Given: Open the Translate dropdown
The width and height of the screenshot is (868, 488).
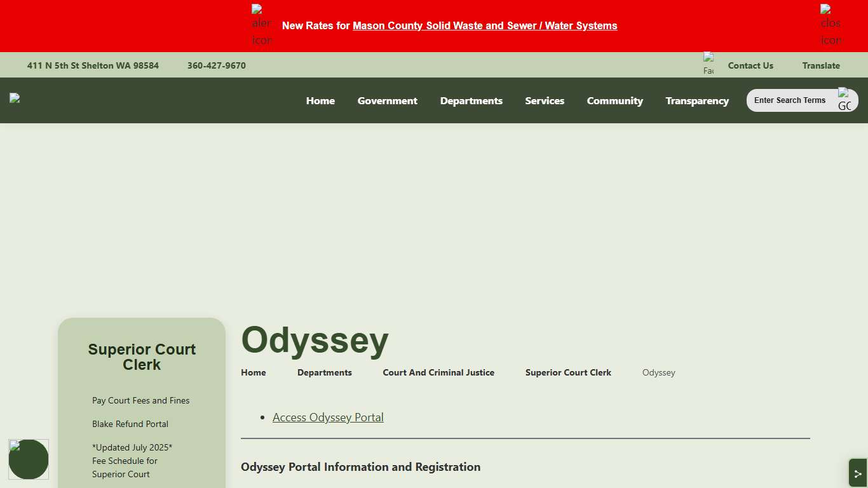Looking at the screenshot, I should [820, 65].
